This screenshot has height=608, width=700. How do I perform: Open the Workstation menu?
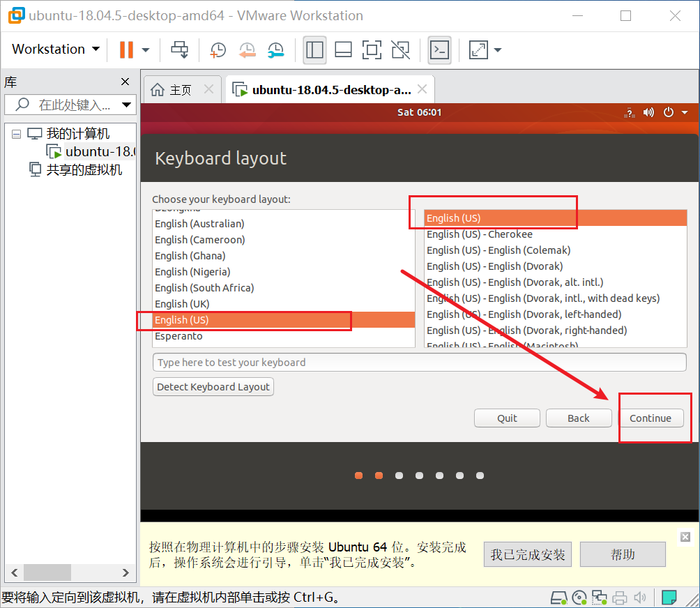click(x=56, y=49)
